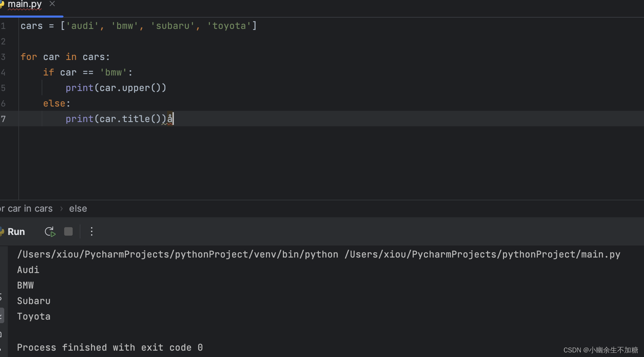
Task: Open the Run tool window tab
Action: coord(16,232)
